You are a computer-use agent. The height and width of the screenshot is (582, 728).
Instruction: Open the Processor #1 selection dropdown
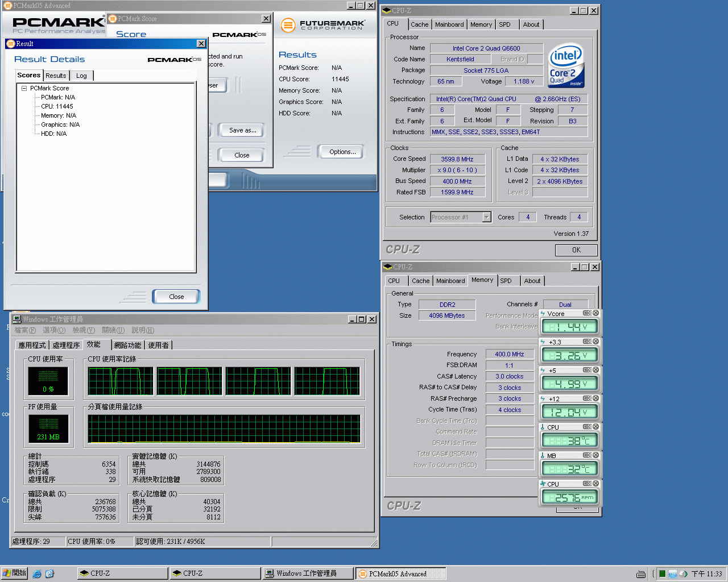pyautogui.click(x=487, y=217)
